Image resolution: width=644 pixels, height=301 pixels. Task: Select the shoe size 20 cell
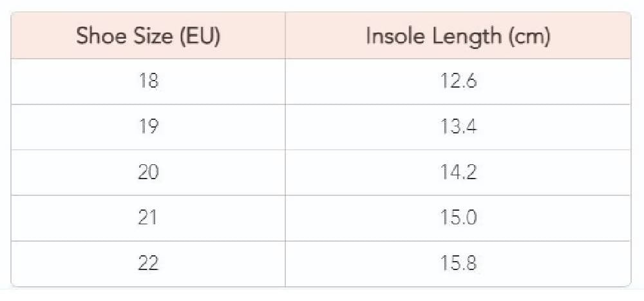pyautogui.click(x=148, y=173)
